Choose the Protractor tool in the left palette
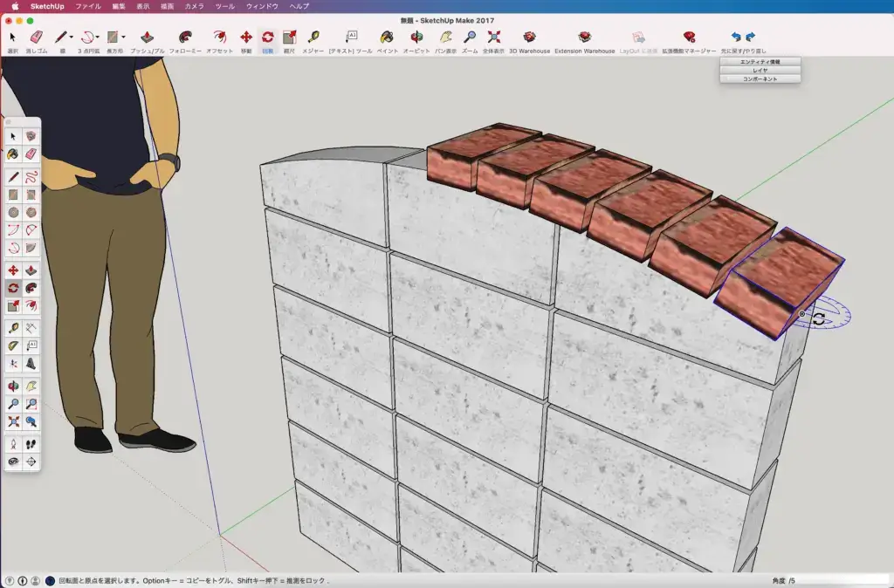 (13, 345)
